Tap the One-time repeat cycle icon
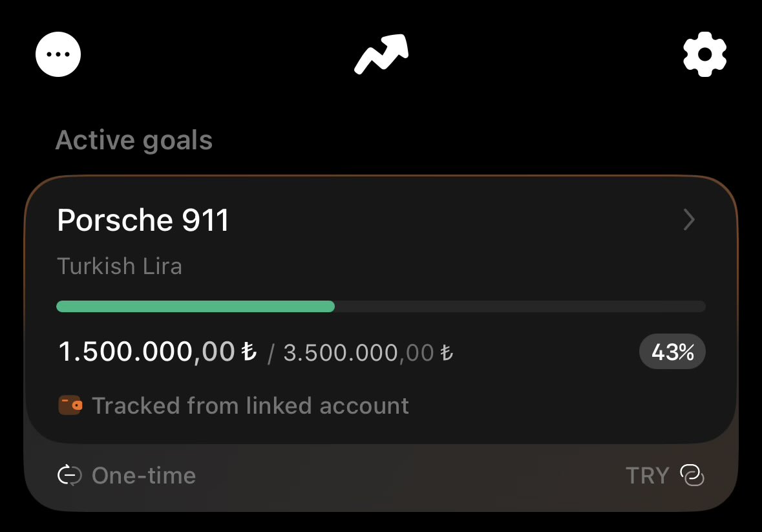 tap(70, 475)
